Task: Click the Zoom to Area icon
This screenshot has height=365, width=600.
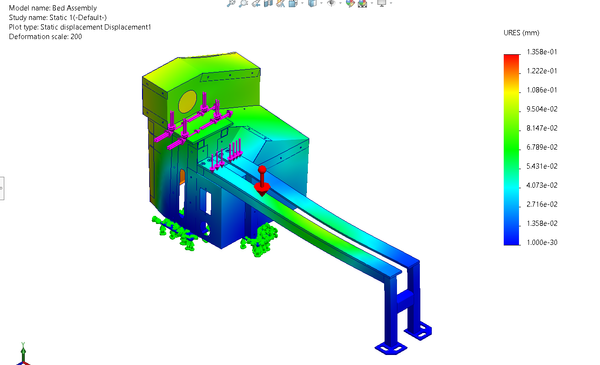Action: 243,3
